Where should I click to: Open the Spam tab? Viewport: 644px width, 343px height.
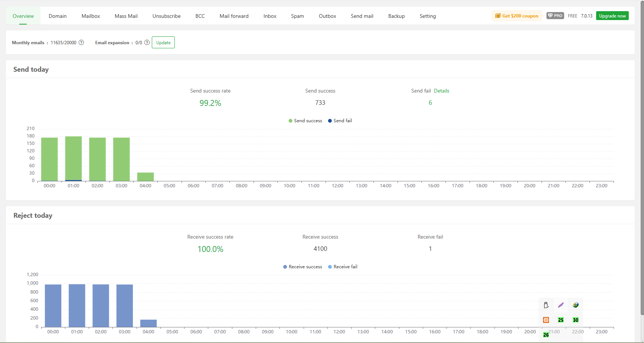(297, 16)
